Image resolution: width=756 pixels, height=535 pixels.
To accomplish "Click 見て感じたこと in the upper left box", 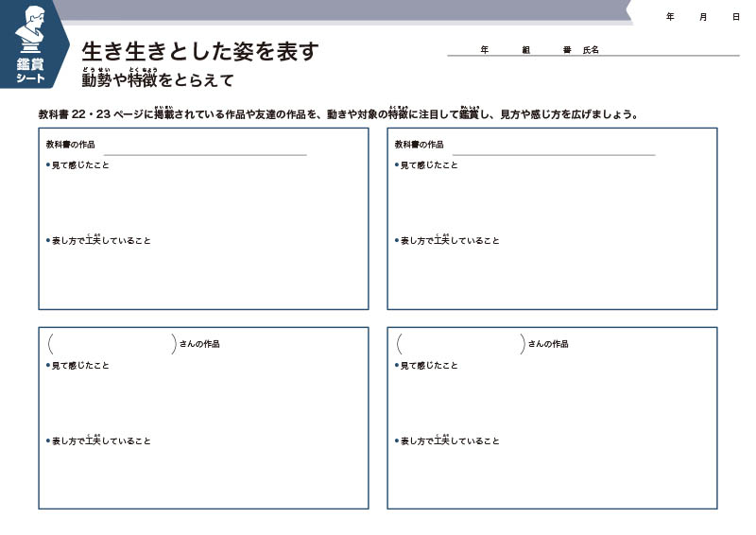I will tap(79, 165).
